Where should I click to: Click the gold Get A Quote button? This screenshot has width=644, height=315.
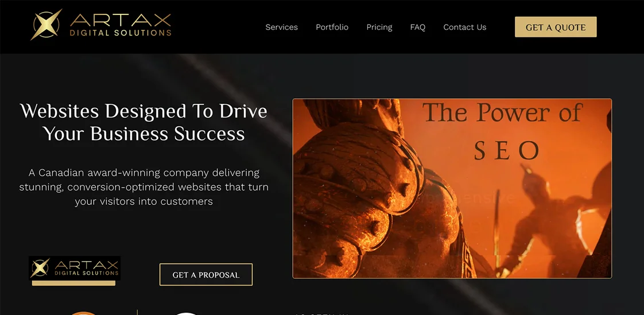[x=556, y=27]
